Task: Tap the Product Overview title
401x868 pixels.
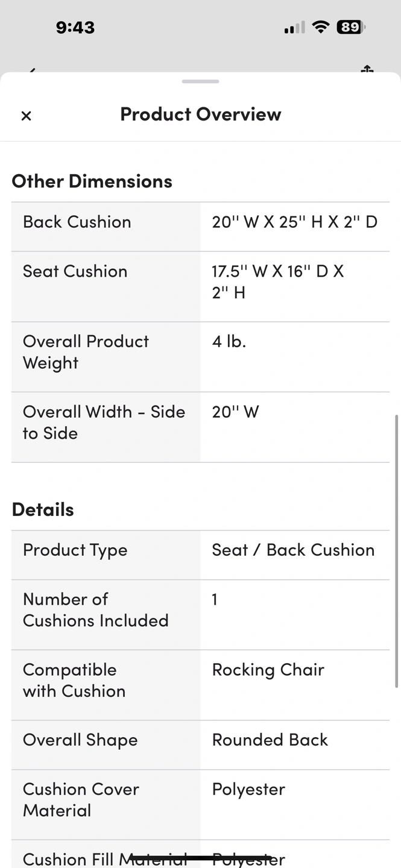Action: (x=200, y=115)
